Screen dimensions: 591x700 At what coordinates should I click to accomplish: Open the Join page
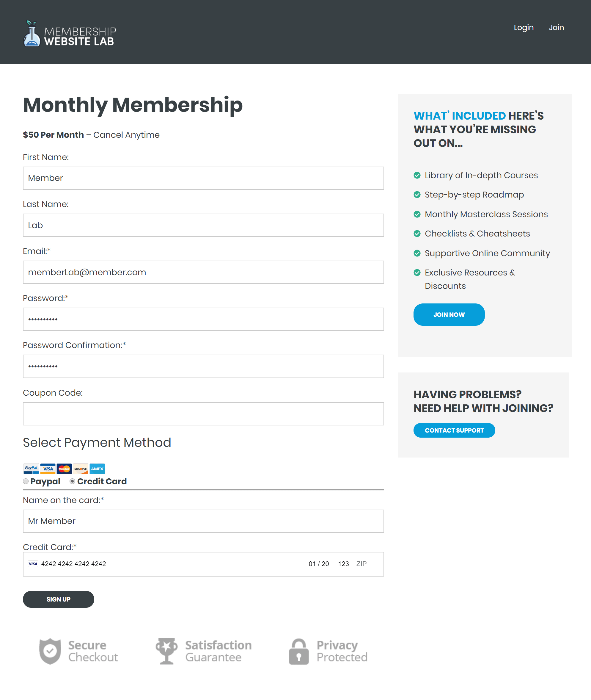pyautogui.click(x=557, y=27)
